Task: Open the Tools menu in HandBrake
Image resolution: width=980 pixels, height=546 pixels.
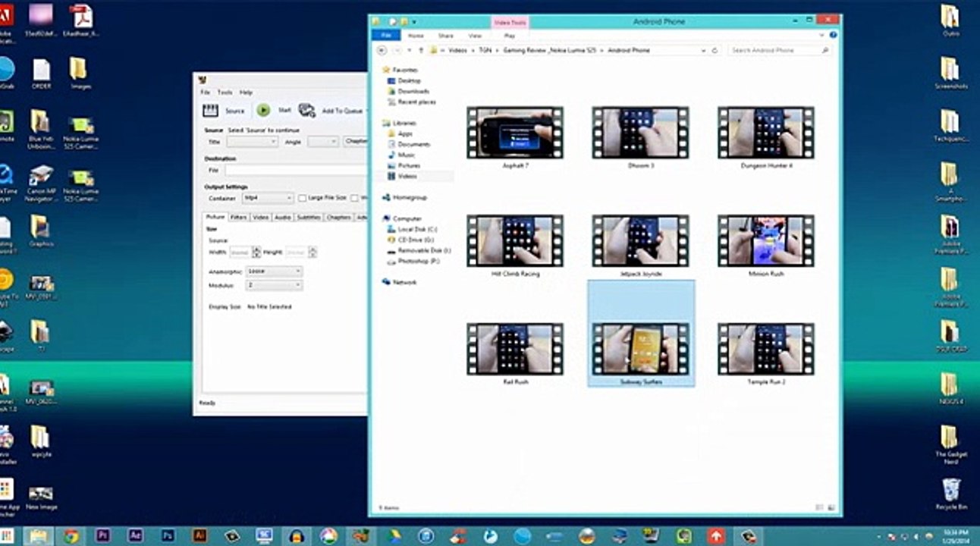Action: click(225, 93)
